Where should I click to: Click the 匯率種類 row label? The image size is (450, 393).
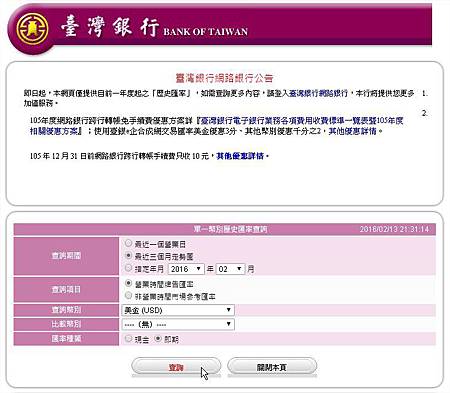pos(66,339)
